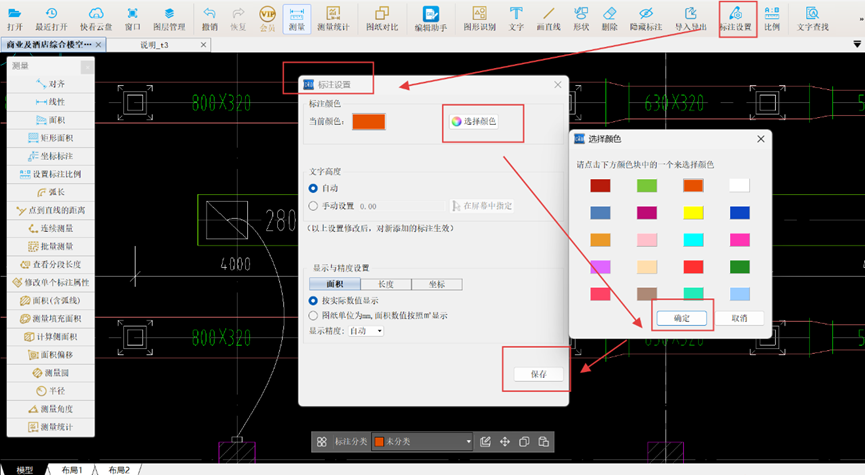Switch to the 长度 precision tab
The height and width of the screenshot is (475, 865).
tap(386, 285)
